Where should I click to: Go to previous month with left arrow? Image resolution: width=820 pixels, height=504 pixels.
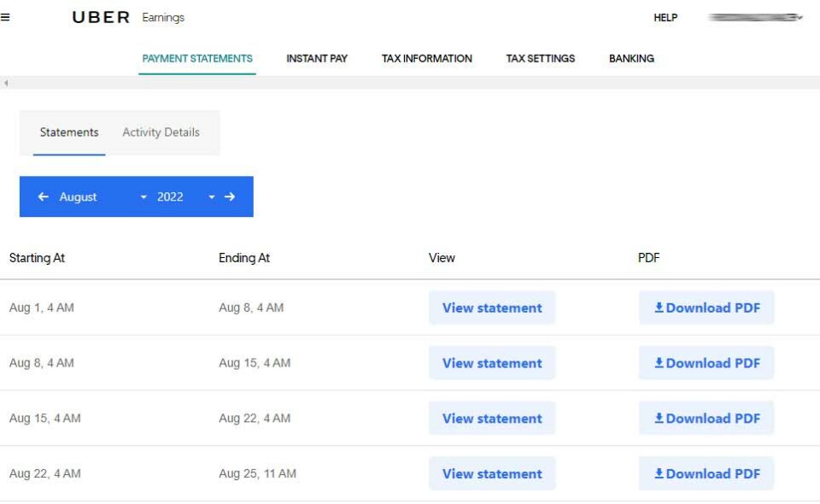pyautogui.click(x=43, y=196)
